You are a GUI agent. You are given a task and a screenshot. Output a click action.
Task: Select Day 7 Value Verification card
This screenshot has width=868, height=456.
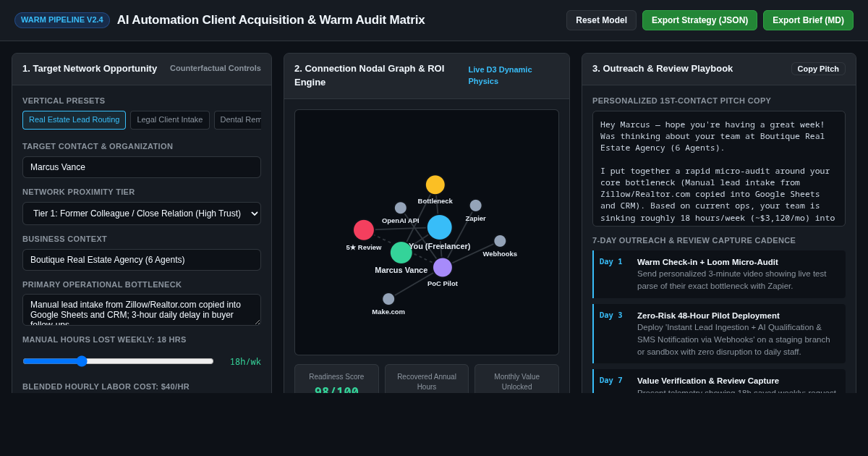pos(719,381)
